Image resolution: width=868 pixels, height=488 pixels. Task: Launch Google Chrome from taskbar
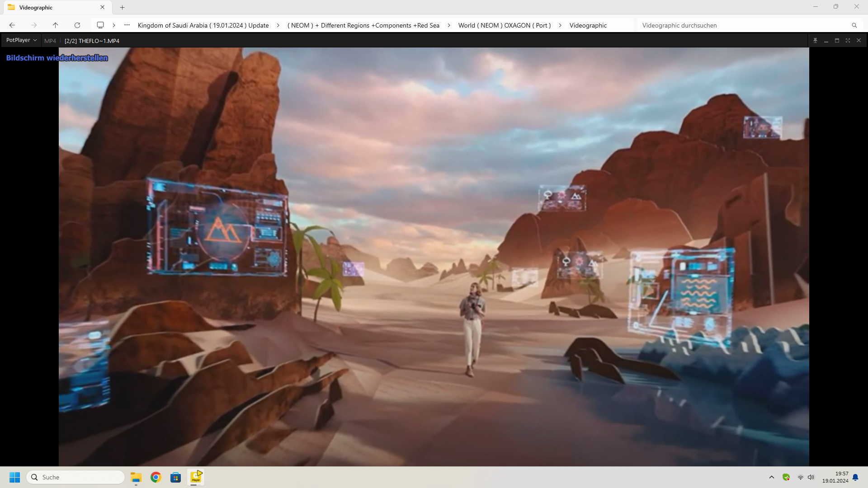coord(156,477)
